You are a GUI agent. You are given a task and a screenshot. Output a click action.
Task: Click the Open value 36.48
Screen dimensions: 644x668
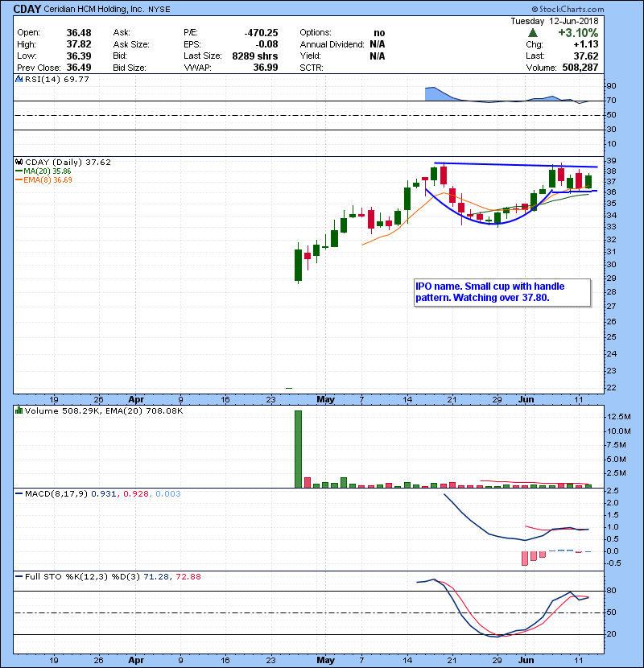(x=79, y=33)
